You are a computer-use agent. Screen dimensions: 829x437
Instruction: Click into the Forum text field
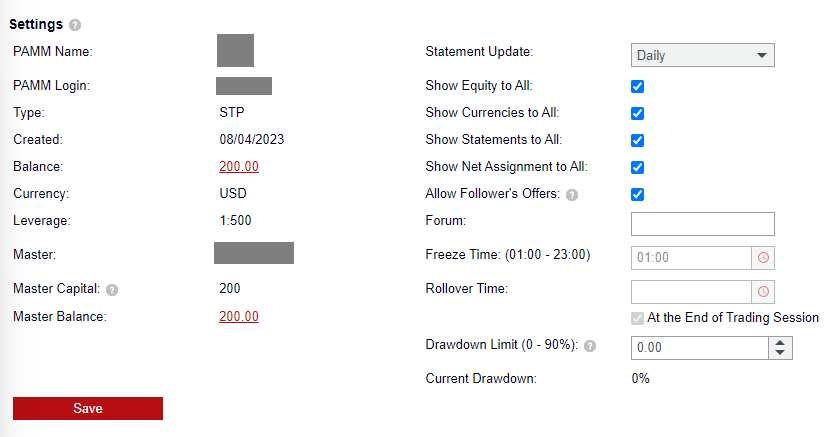click(703, 224)
